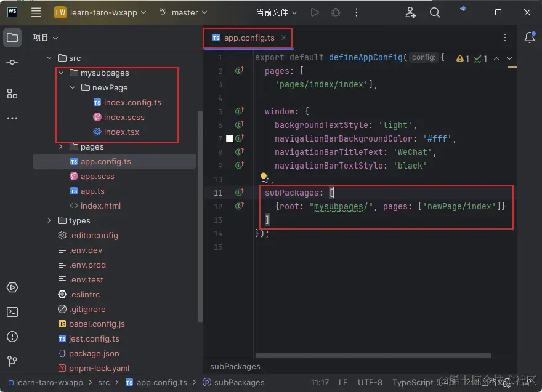Select .env.prod file
This screenshot has width=542, height=392.
click(x=82, y=265)
